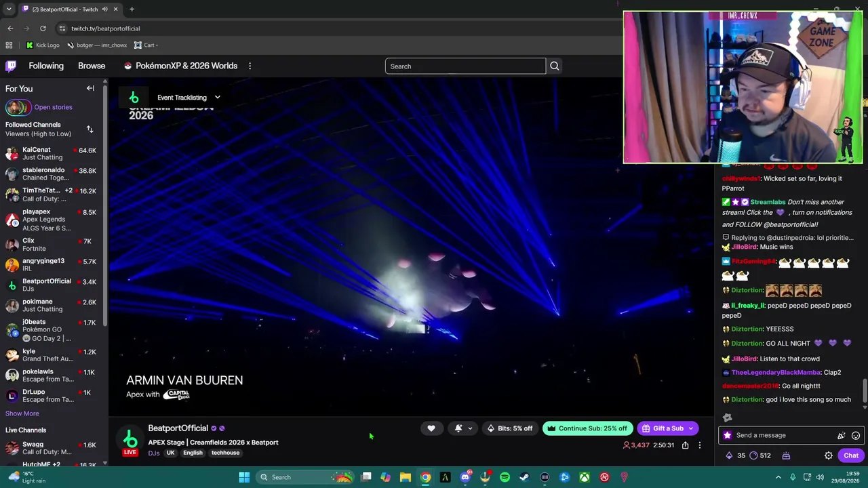The width and height of the screenshot is (868, 488).
Task: Focus the Twitch Search field
Action: click(x=465, y=66)
